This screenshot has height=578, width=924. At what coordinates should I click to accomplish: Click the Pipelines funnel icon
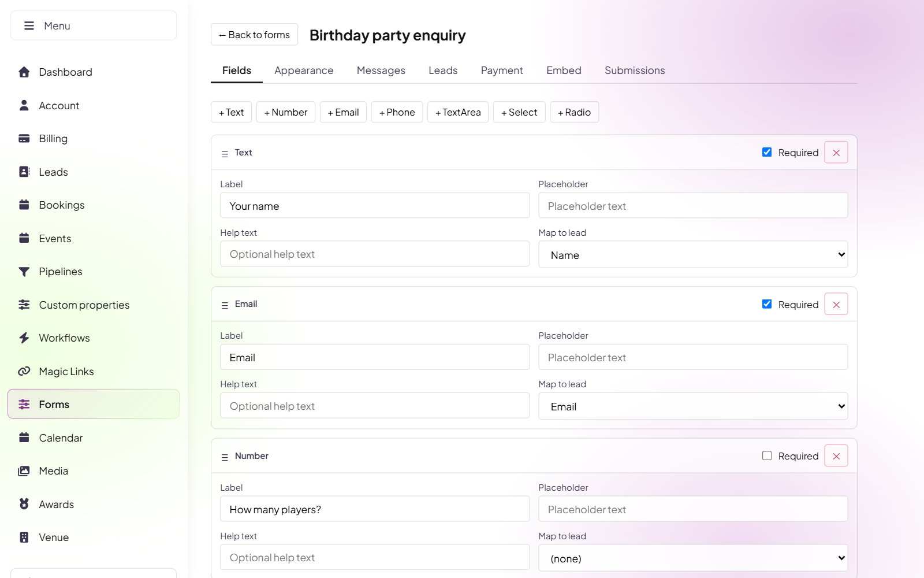pos(24,272)
